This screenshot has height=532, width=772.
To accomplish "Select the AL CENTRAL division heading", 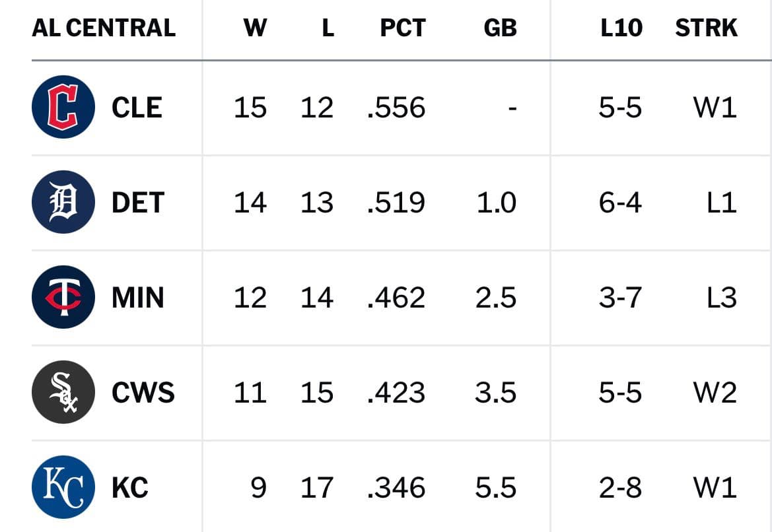I will [104, 28].
